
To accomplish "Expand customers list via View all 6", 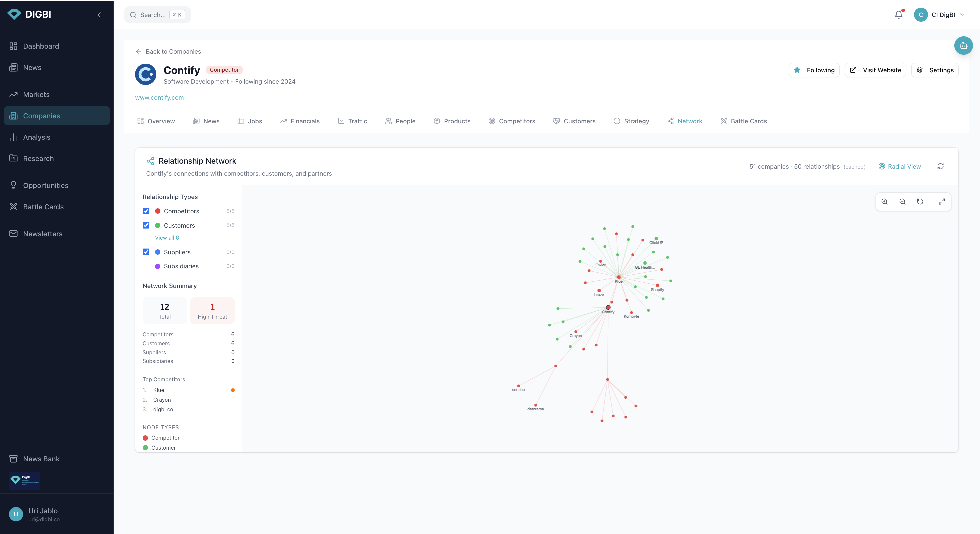I will tap(167, 238).
